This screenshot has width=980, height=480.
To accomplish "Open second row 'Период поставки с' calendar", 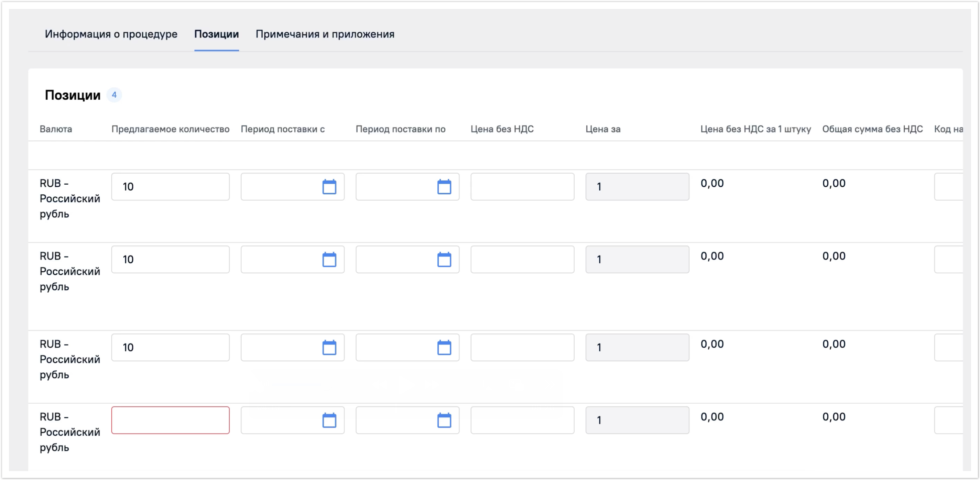I will pyautogui.click(x=329, y=259).
